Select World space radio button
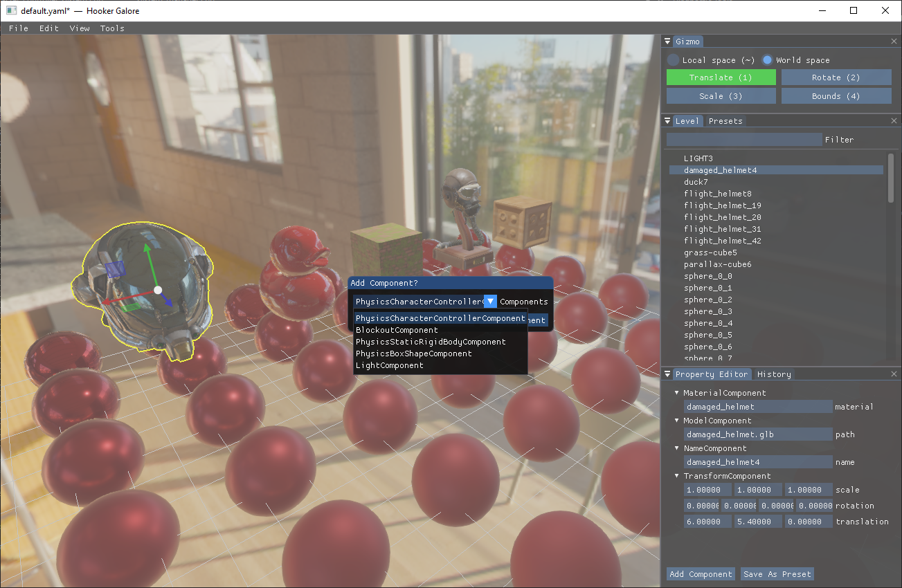The width and height of the screenshot is (902, 588). pyautogui.click(x=767, y=60)
